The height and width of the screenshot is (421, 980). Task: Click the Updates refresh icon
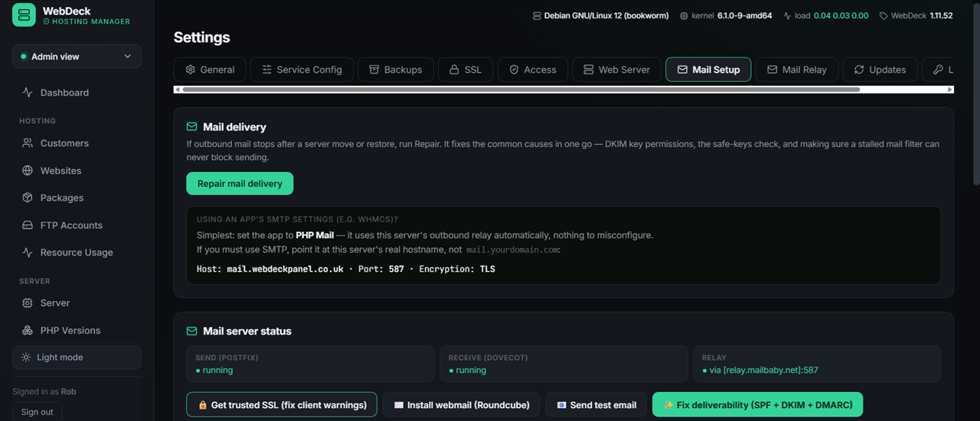[x=859, y=70]
